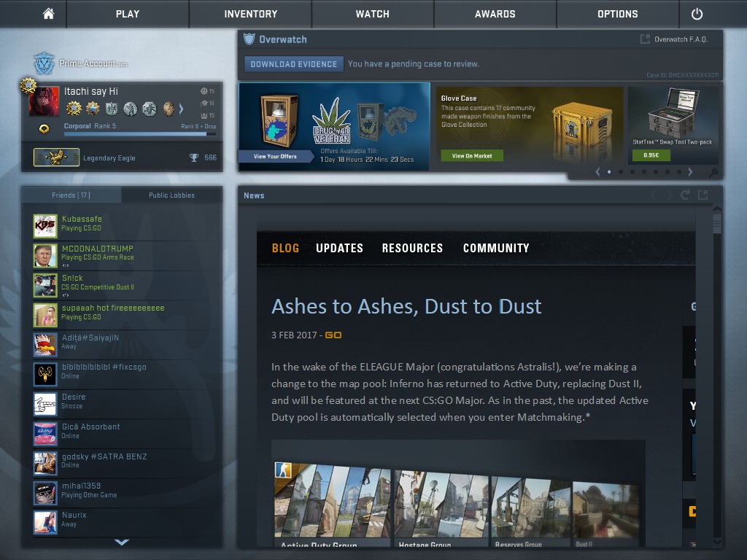Expand more medals with the chevron arrow

(181, 109)
